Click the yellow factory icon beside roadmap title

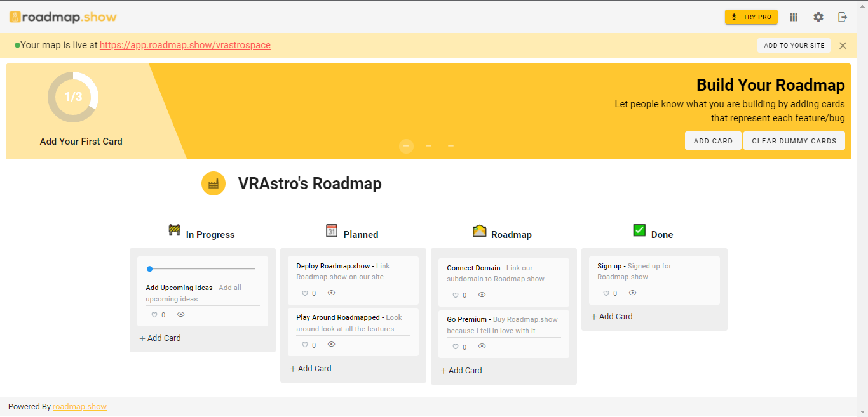pos(214,183)
